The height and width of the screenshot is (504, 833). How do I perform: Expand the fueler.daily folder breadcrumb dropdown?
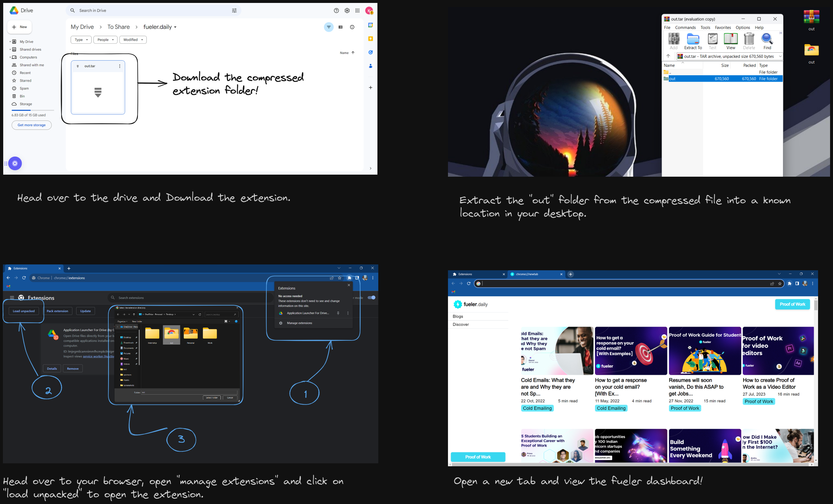pos(175,27)
